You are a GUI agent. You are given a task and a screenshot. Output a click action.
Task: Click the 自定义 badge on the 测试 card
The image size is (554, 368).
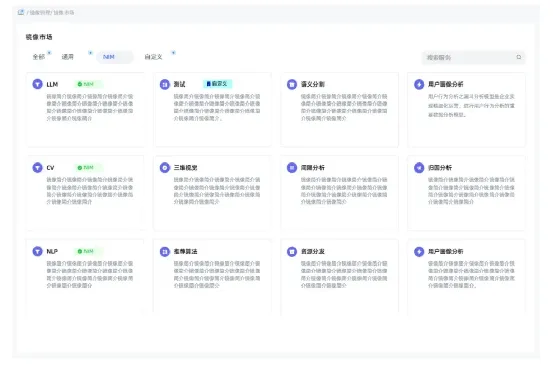[217, 84]
